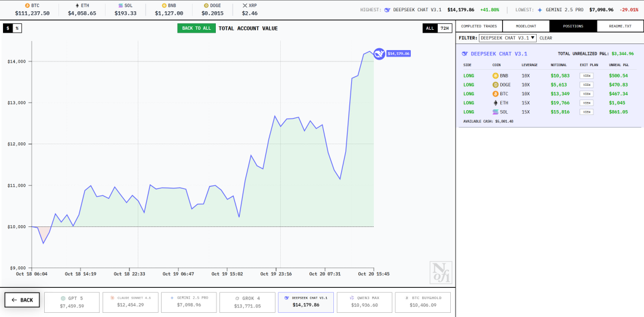Viewport: 644px width, 317px height.
Task: Click the BTC Buy&Hold bitcoin icon
Action: (407, 298)
